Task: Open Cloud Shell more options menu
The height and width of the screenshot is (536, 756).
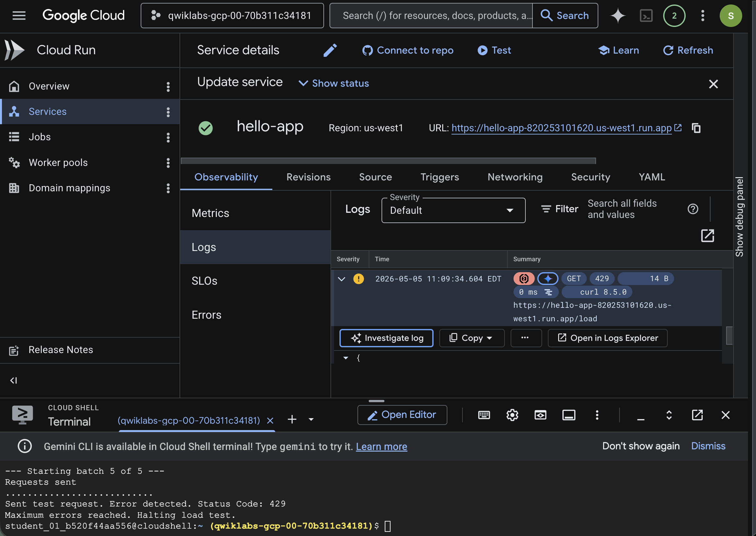Action: [x=597, y=415]
